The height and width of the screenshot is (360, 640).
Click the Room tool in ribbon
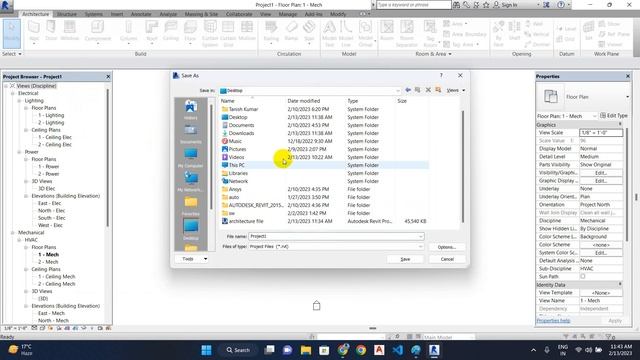(x=387, y=31)
